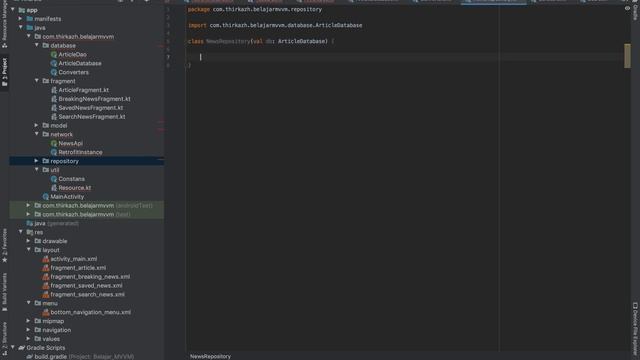Collapse the fragment package
Image resolution: width=640 pixels, height=360 pixels.
pyautogui.click(x=36, y=81)
